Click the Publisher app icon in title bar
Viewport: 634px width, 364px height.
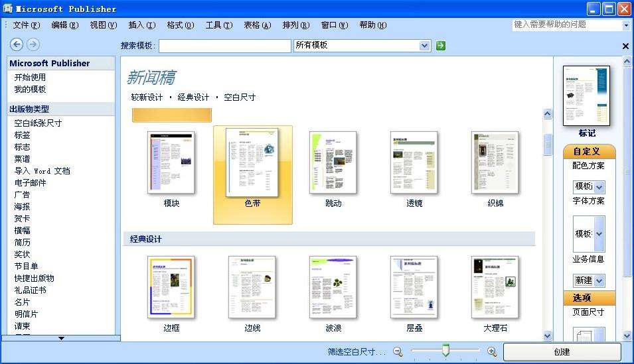tap(7, 9)
